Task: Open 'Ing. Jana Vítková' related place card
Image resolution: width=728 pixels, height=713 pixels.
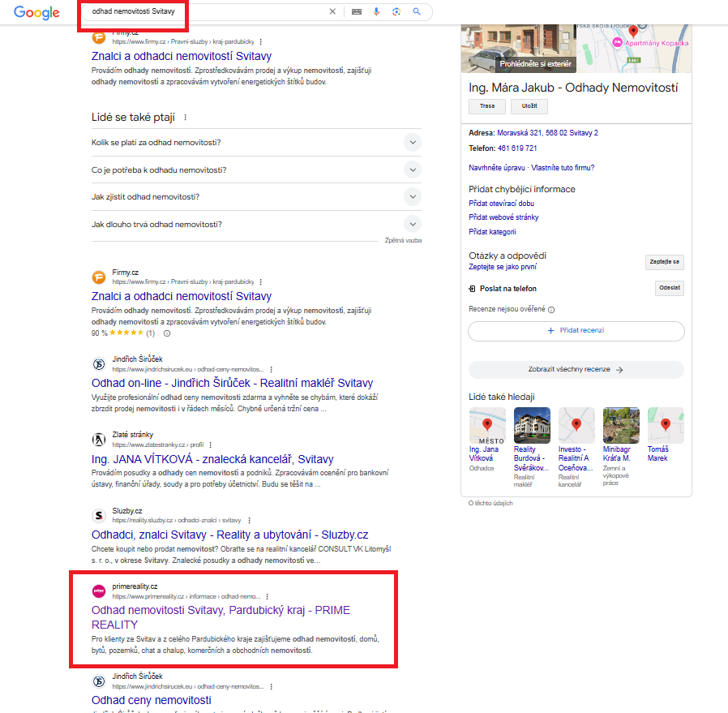Action: click(487, 440)
